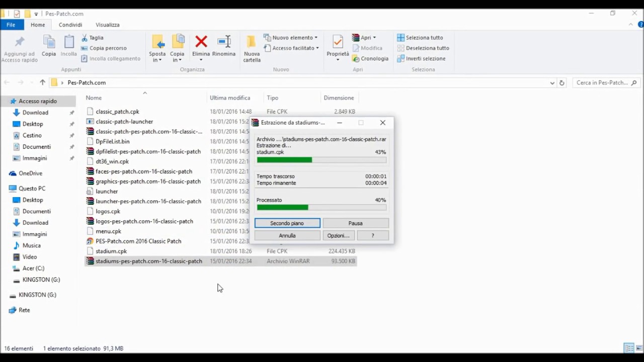The image size is (644, 362).
Task: Select the classic_patch.cpk file
Action: click(117, 112)
